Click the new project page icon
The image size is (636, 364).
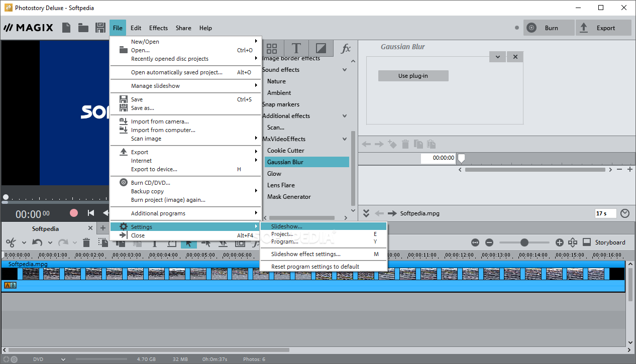[x=66, y=28]
